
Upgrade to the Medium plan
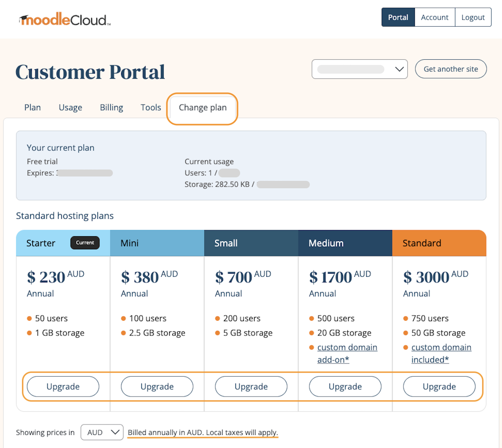(345, 387)
